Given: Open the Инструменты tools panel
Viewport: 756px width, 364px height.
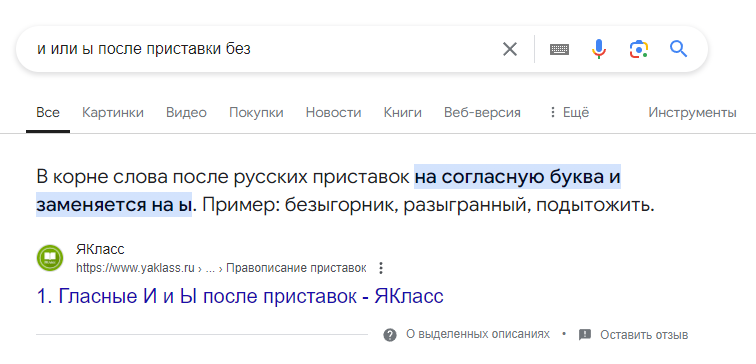Looking at the screenshot, I should point(692,113).
